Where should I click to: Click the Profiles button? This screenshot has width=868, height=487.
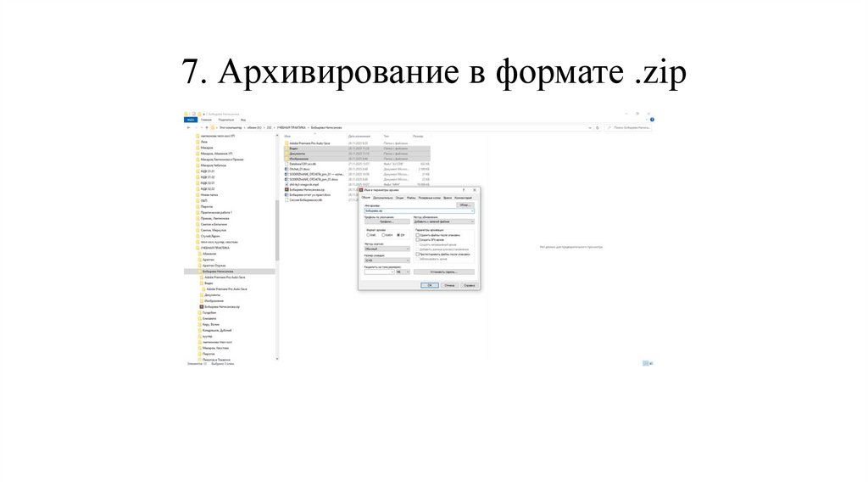click(387, 221)
